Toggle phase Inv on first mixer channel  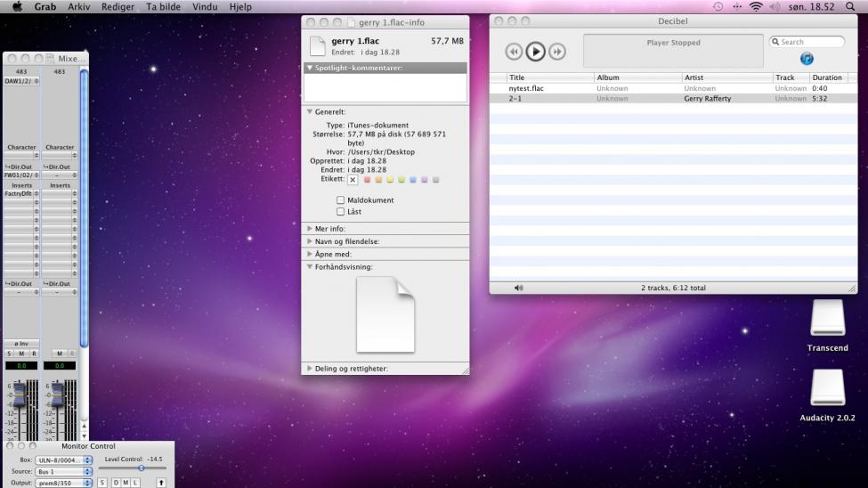click(21, 344)
